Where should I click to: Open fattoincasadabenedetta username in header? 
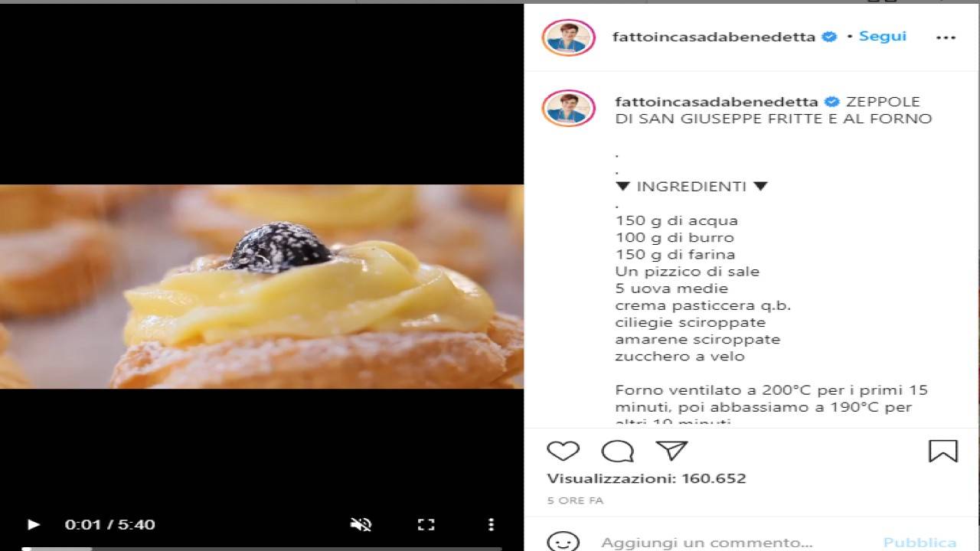pos(714,37)
